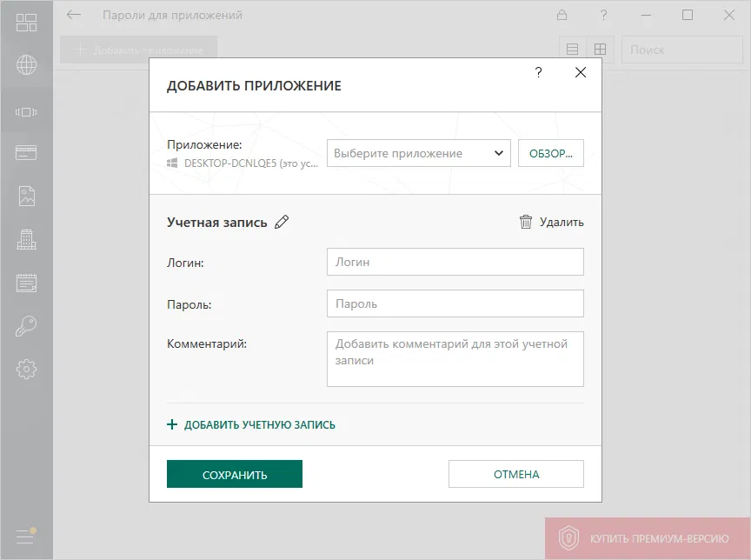The height and width of the screenshot is (560, 751).
Task: Open the globe websites sidebar icon
Action: (26, 64)
